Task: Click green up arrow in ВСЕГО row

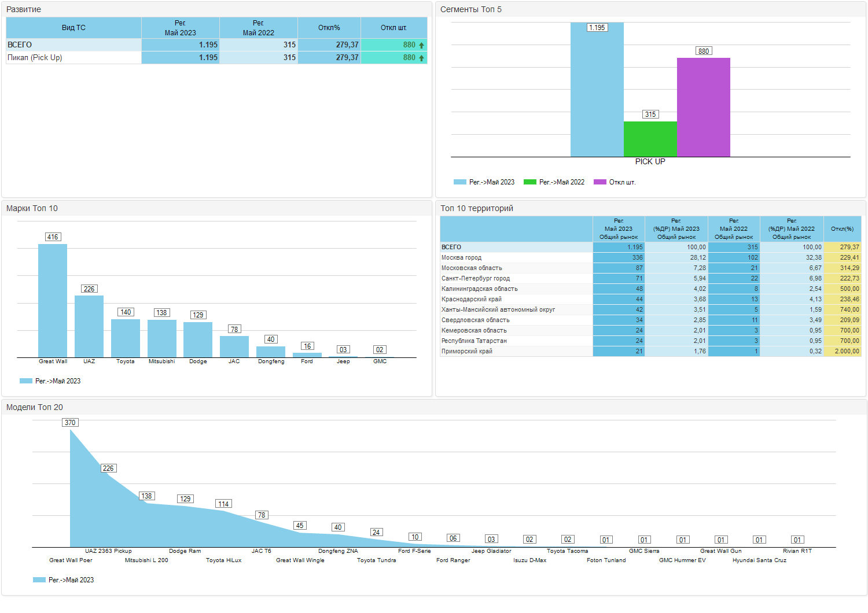Action: (x=421, y=45)
